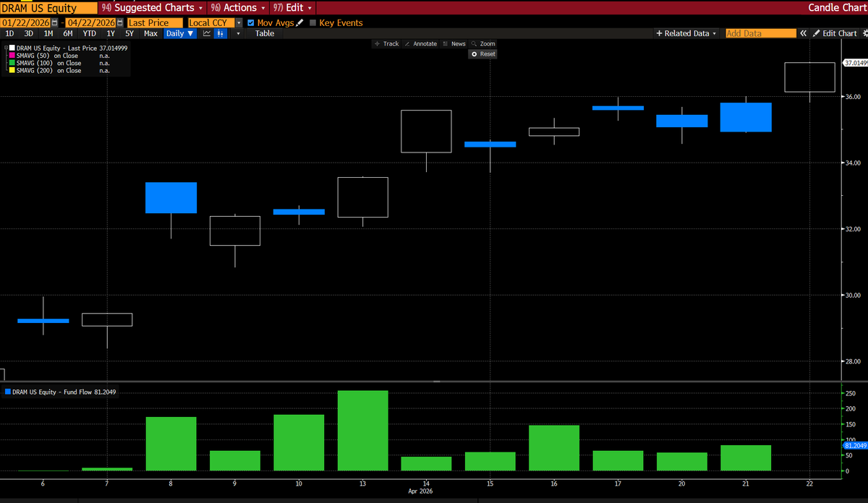
Task: Select the 6M range tab
Action: [x=68, y=33]
